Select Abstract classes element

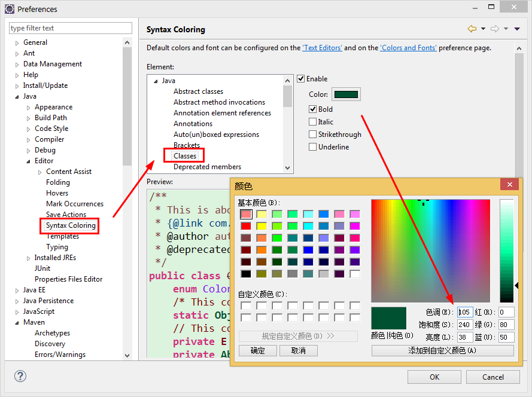[x=199, y=91]
